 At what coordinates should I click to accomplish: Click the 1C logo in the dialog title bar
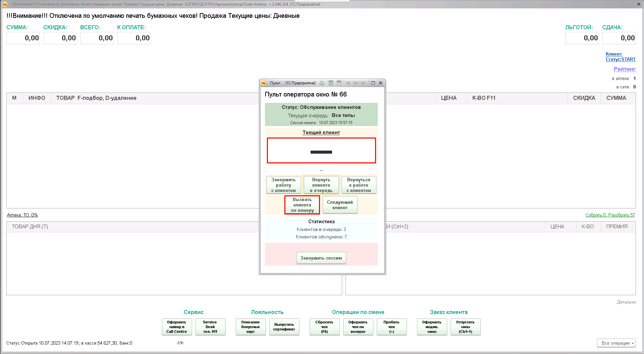pos(264,83)
